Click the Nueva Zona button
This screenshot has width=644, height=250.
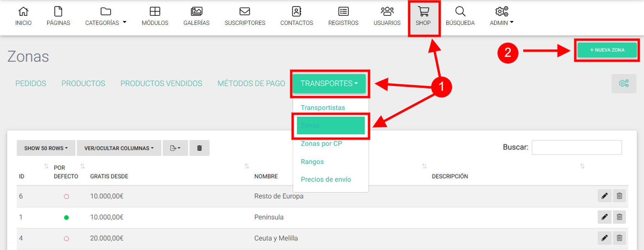coord(607,50)
